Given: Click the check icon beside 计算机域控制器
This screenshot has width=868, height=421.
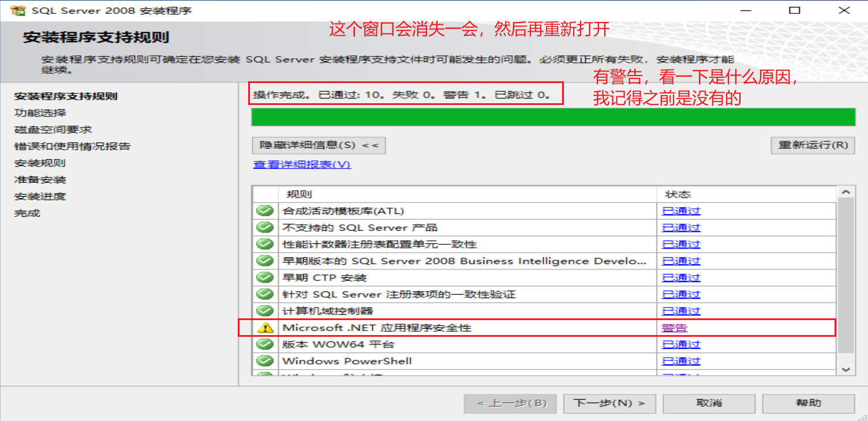Looking at the screenshot, I should click(265, 310).
